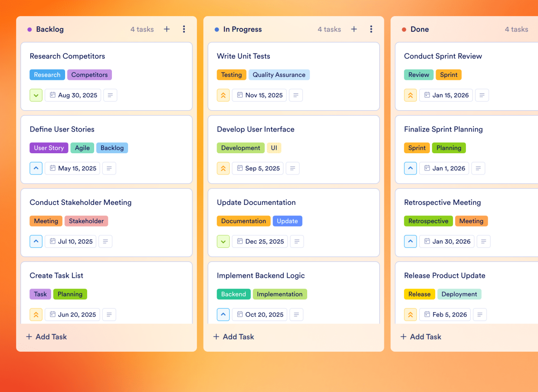The height and width of the screenshot is (392, 538).
Task: Open the Backlog column three-dot menu
Action: pos(184,29)
